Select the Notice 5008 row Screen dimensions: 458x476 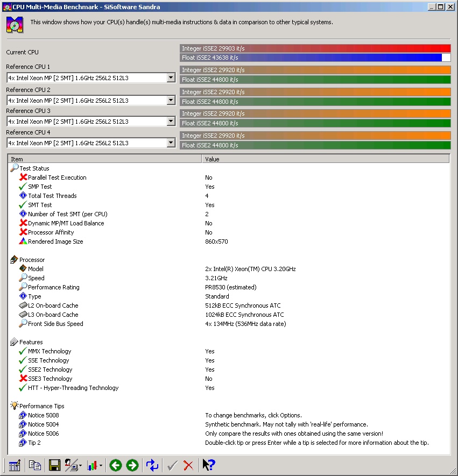point(228,415)
